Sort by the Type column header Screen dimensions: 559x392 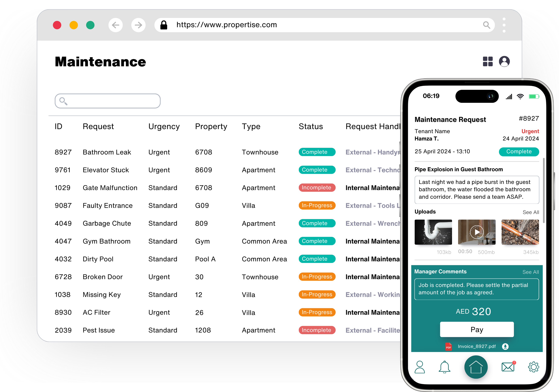pyautogui.click(x=251, y=127)
